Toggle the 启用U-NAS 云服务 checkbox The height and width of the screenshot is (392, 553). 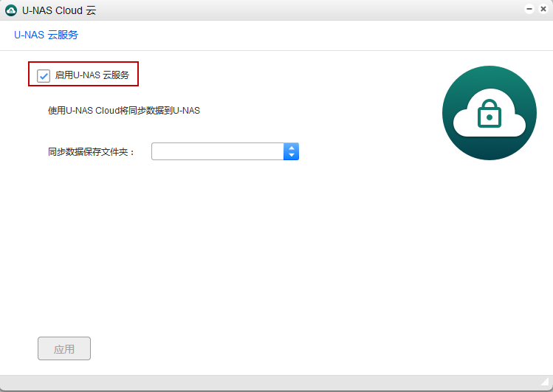44,75
